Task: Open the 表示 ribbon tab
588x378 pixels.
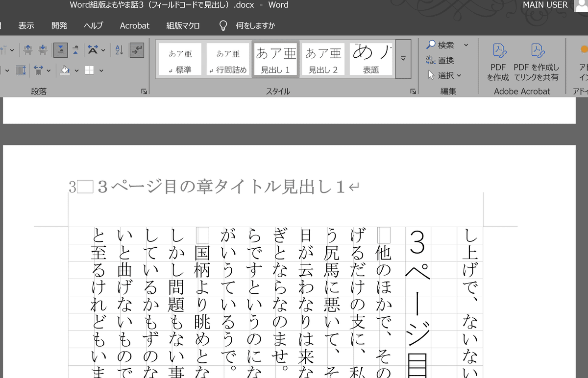Action: pos(26,25)
